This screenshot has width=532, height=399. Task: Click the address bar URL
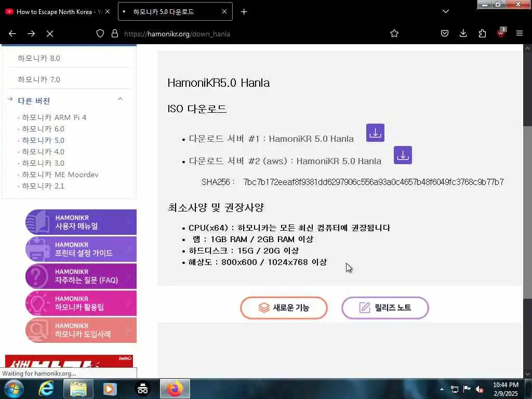pos(177,34)
